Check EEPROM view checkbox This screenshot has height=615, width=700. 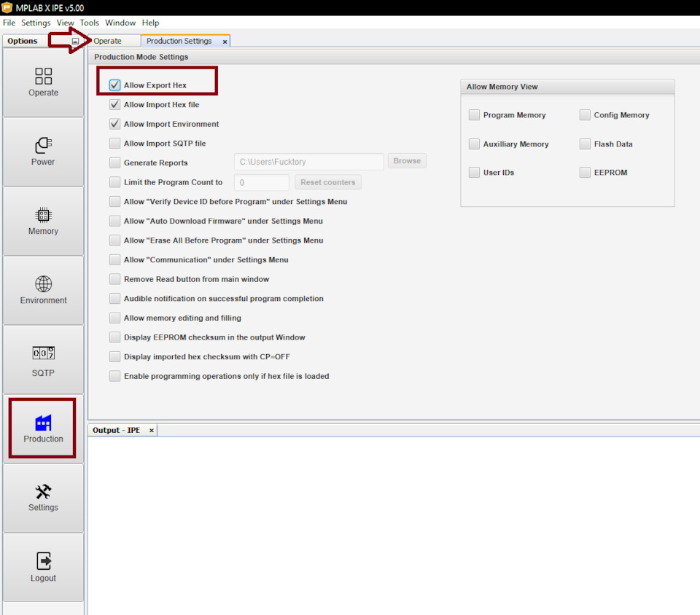(585, 173)
